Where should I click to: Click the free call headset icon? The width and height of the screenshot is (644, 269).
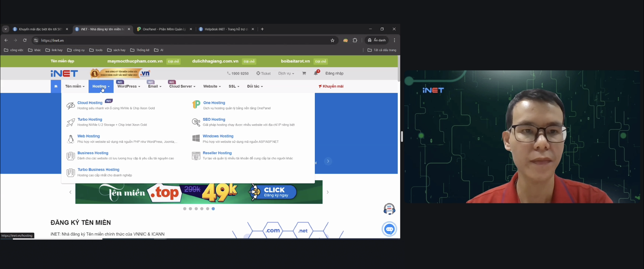tap(389, 209)
